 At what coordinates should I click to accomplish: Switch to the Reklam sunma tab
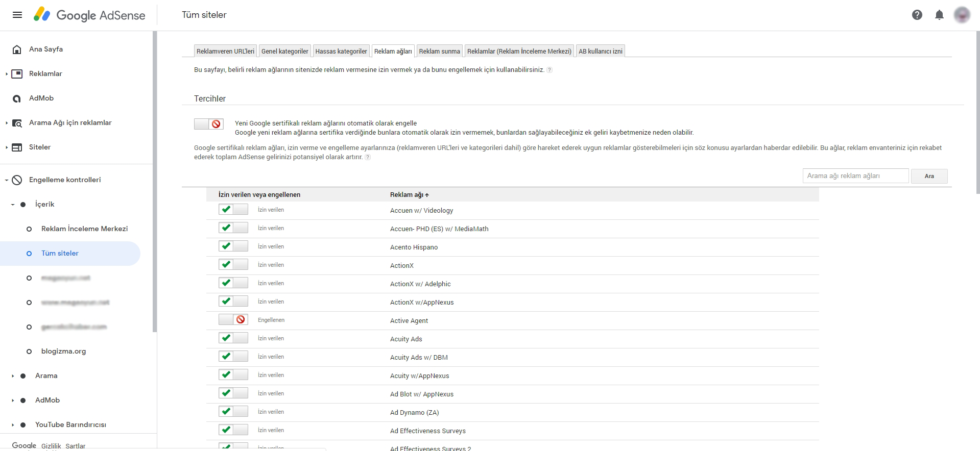[x=439, y=51]
